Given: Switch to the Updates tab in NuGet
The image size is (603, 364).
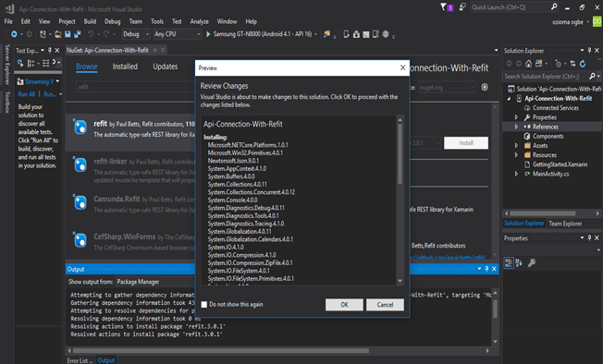Looking at the screenshot, I should [x=166, y=67].
